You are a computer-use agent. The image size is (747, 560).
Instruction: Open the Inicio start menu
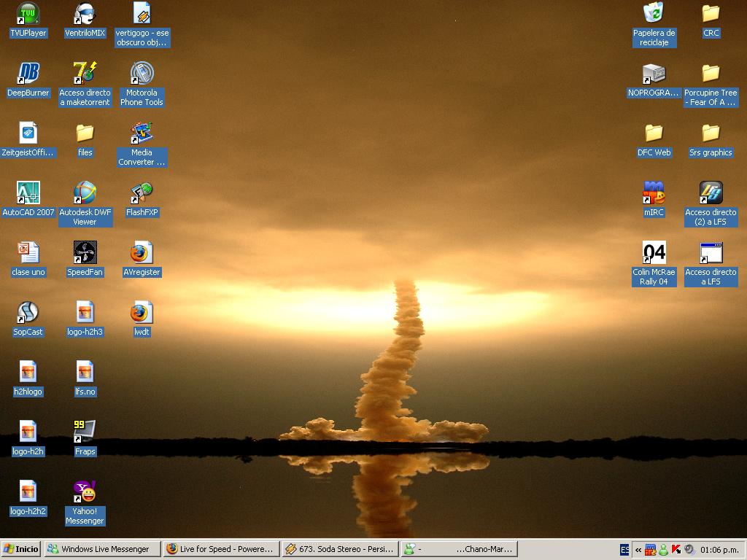pyautogui.click(x=21, y=549)
